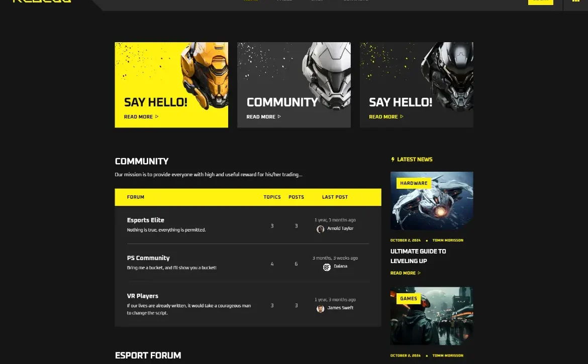Click the last post time in Esports Elite row
The image size is (588, 364).
(335, 220)
